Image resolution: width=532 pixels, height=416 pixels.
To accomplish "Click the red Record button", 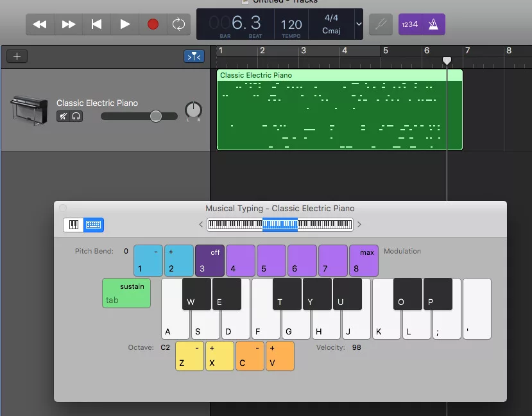I will [x=153, y=24].
